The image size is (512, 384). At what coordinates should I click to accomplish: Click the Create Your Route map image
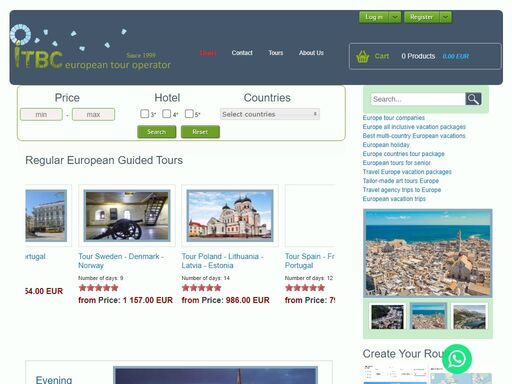[428, 374]
